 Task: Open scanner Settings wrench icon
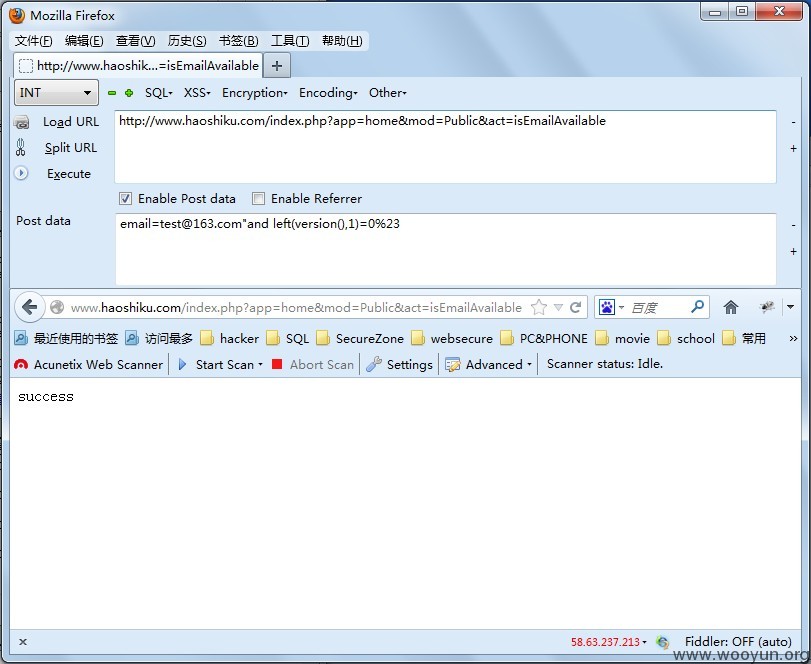tap(373, 364)
